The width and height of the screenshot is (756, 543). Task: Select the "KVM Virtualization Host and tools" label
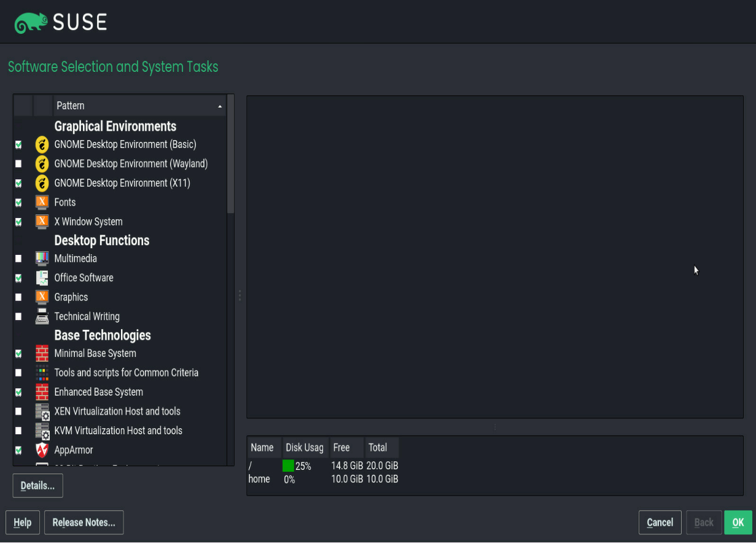pos(119,431)
